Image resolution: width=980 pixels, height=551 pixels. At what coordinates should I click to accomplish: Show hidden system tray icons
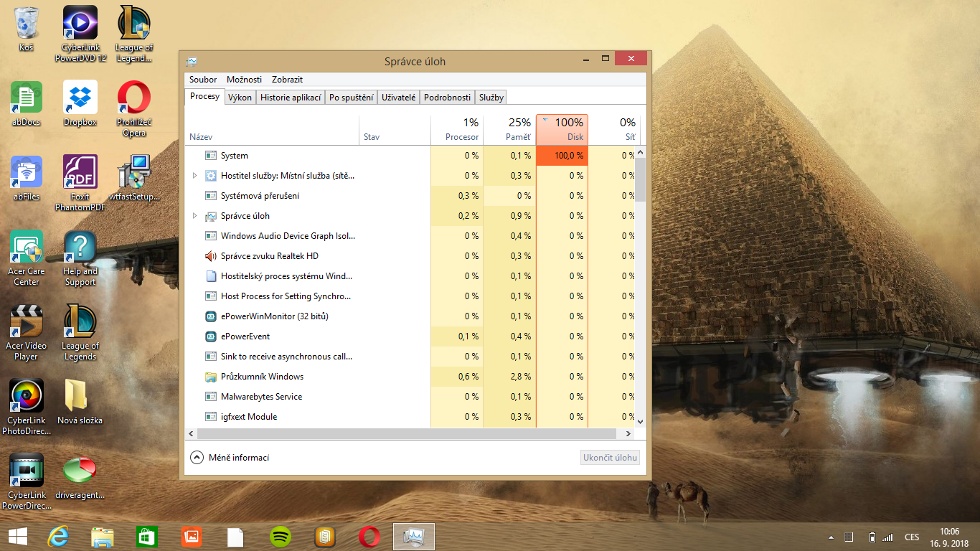831,537
